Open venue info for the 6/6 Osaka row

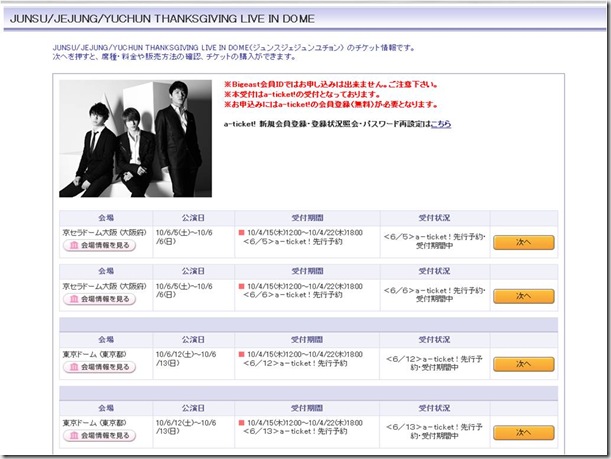pyautogui.click(x=99, y=299)
